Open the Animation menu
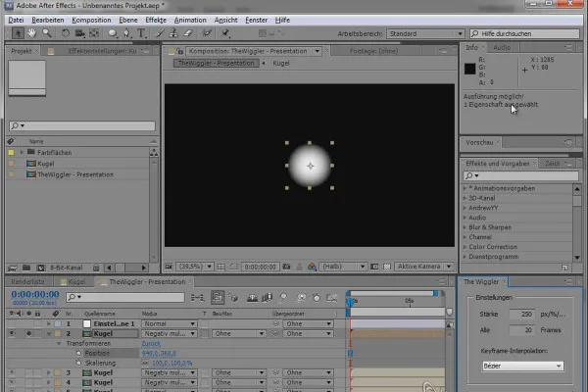This screenshot has height=392, width=588. tap(190, 20)
